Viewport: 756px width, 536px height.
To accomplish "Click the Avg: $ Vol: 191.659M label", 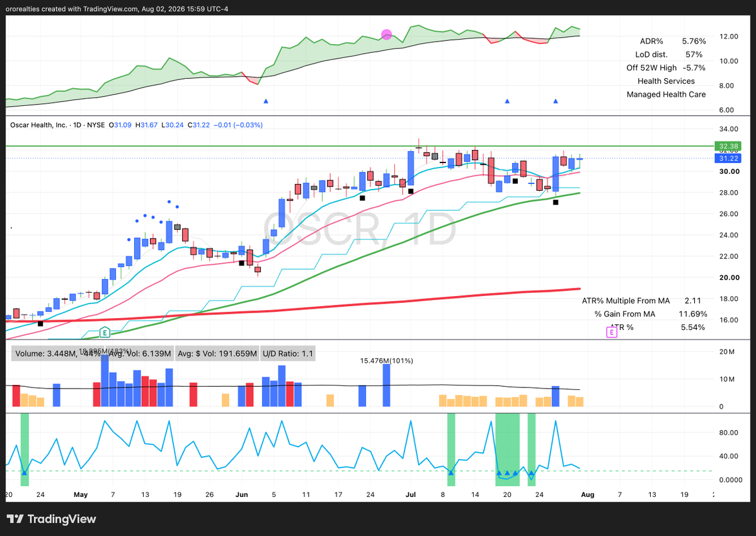I will click(217, 354).
